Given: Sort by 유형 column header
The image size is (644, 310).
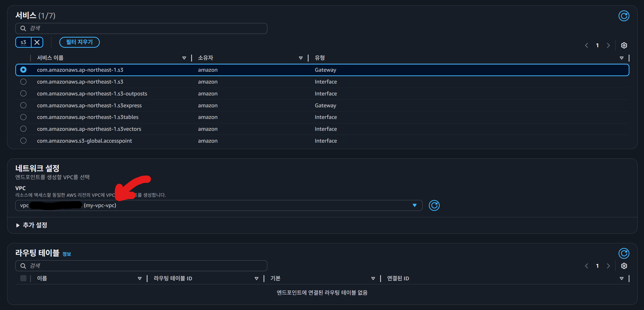Looking at the screenshot, I should [x=621, y=58].
